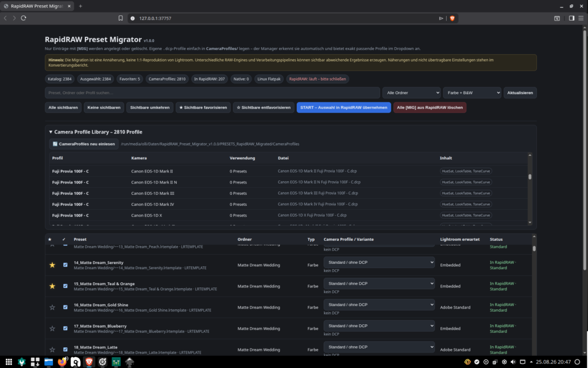Uncheck the 18_Matte Dream_Latte checkbox
The height and width of the screenshot is (368, 588).
[x=65, y=349]
